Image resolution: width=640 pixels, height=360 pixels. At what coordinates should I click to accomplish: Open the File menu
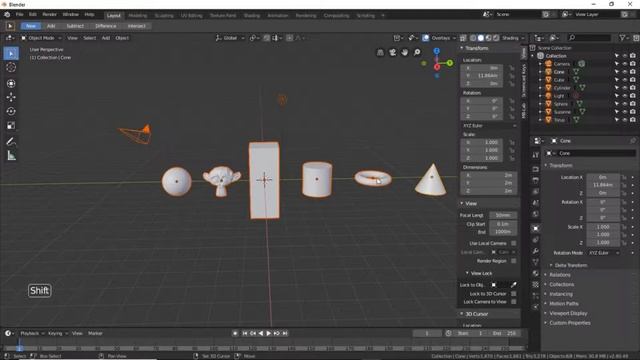19,15
